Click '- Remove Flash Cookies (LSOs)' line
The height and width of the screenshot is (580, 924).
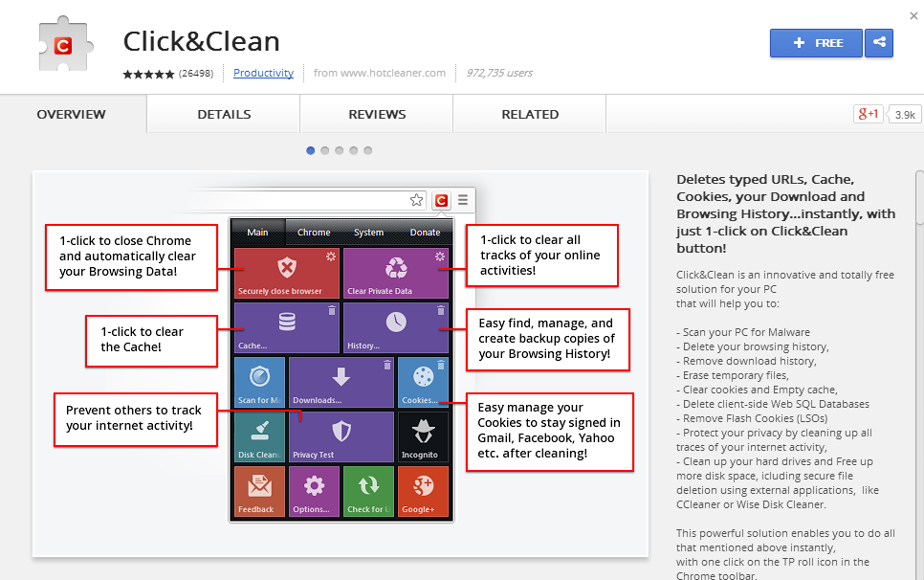pos(752,418)
